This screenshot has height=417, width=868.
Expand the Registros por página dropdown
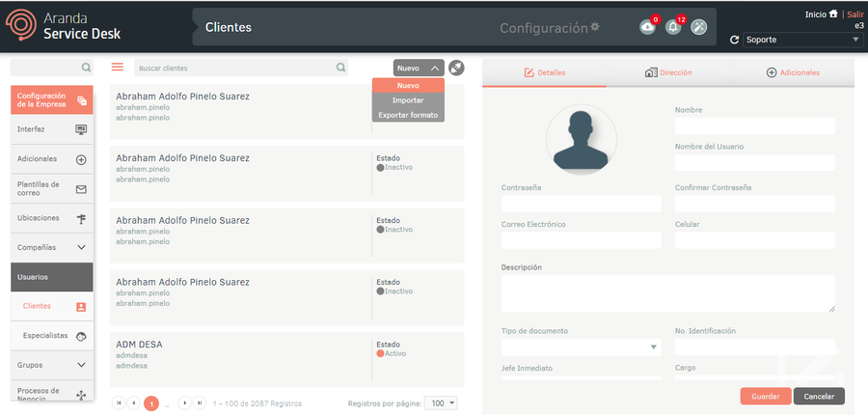pos(443,403)
